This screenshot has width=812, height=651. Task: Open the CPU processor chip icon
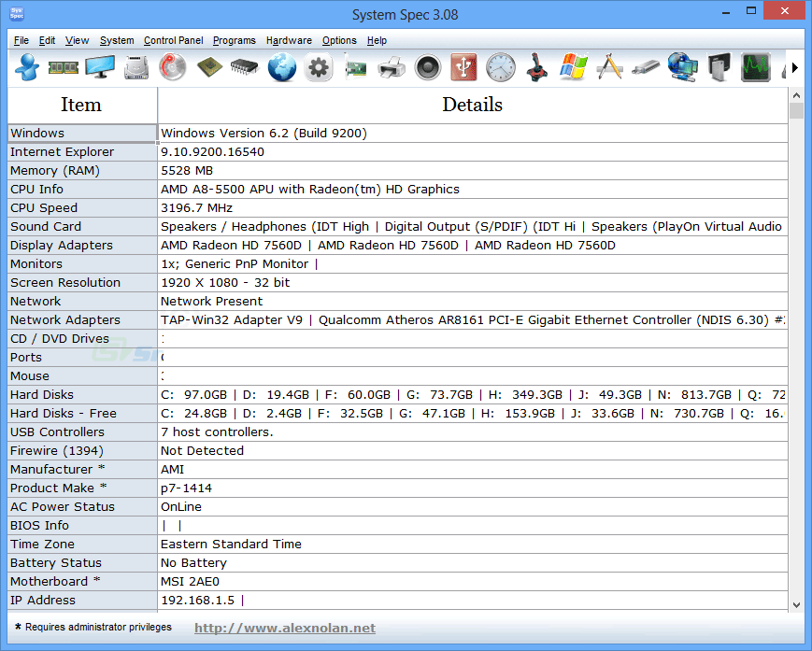(x=208, y=67)
